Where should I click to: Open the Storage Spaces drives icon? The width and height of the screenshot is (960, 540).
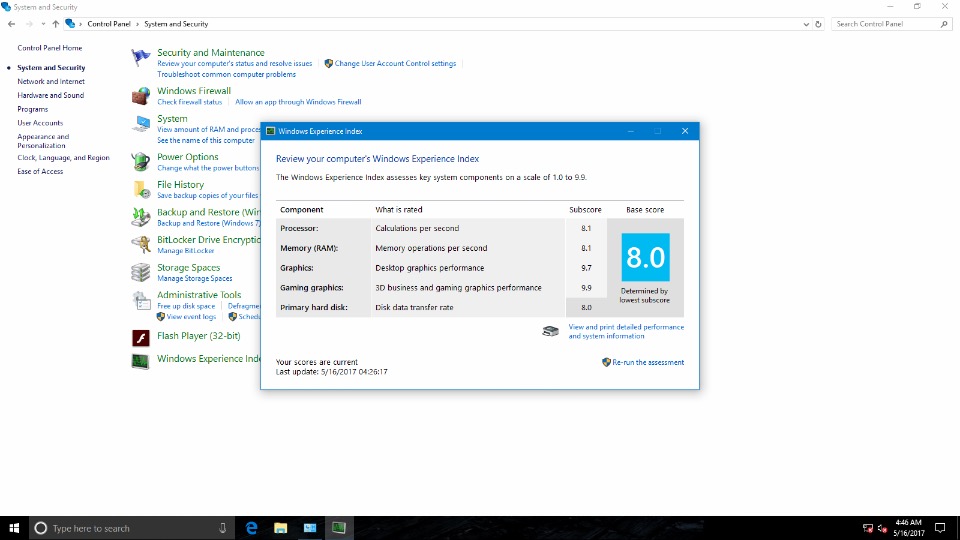[x=140, y=272]
